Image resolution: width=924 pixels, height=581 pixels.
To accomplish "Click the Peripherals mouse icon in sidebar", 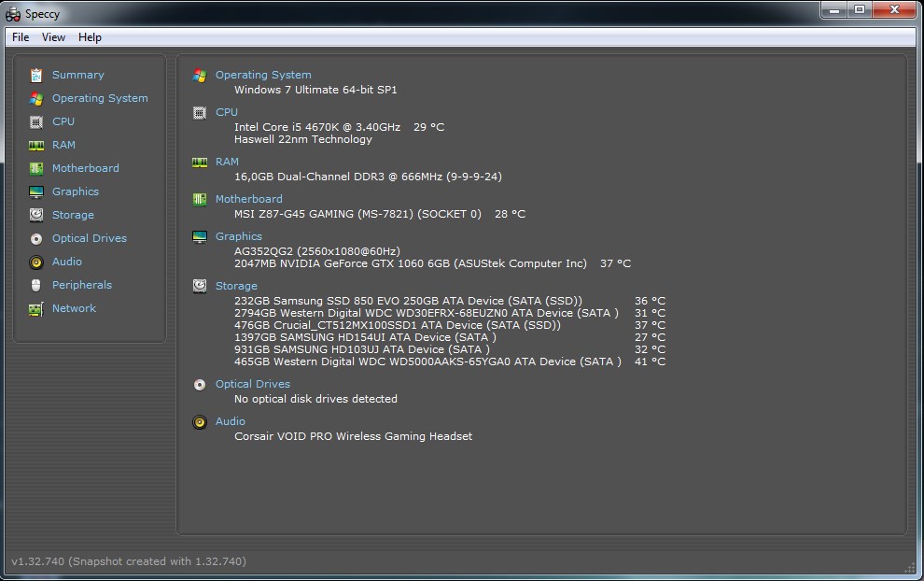I will coord(36,285).
